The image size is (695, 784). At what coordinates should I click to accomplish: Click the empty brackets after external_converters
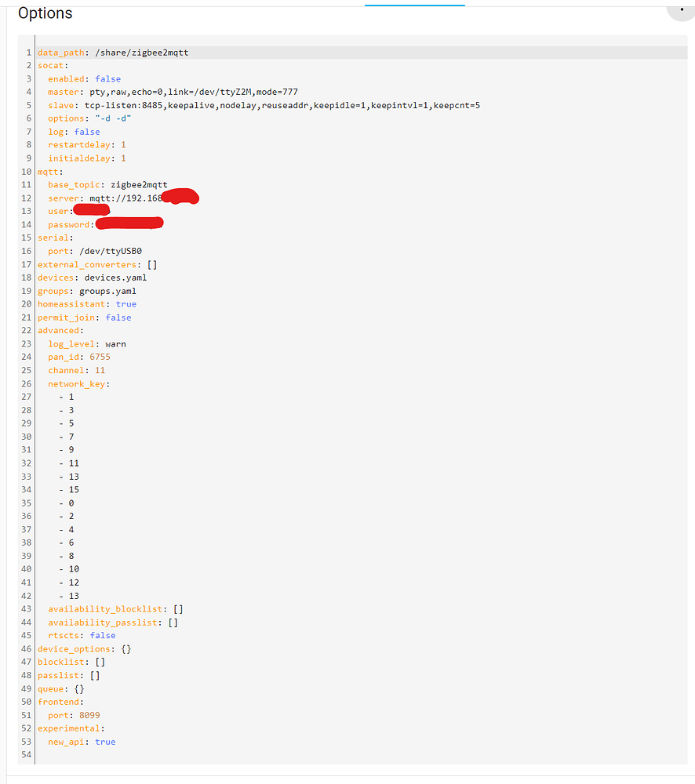pyautogui.click(x=151, y=264)
